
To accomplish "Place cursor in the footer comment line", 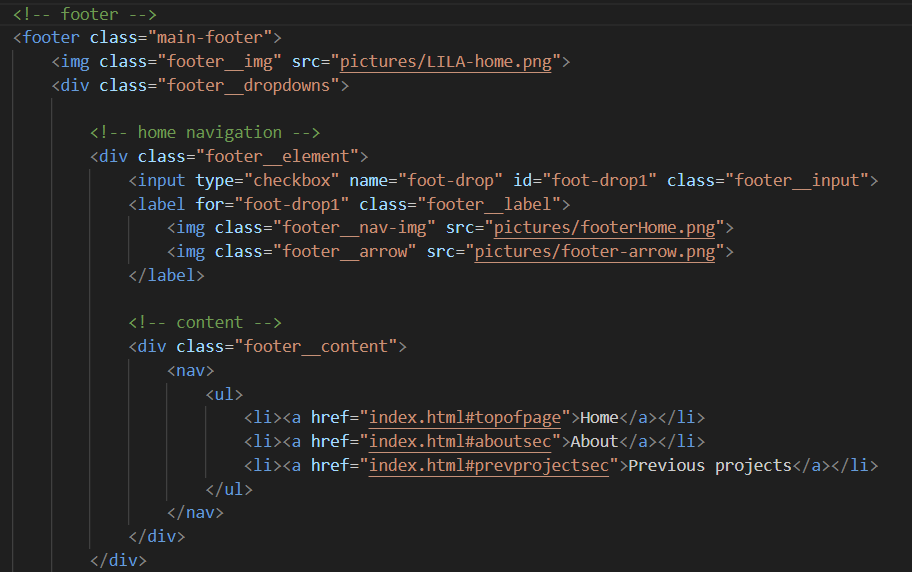I will click(85, 14).
